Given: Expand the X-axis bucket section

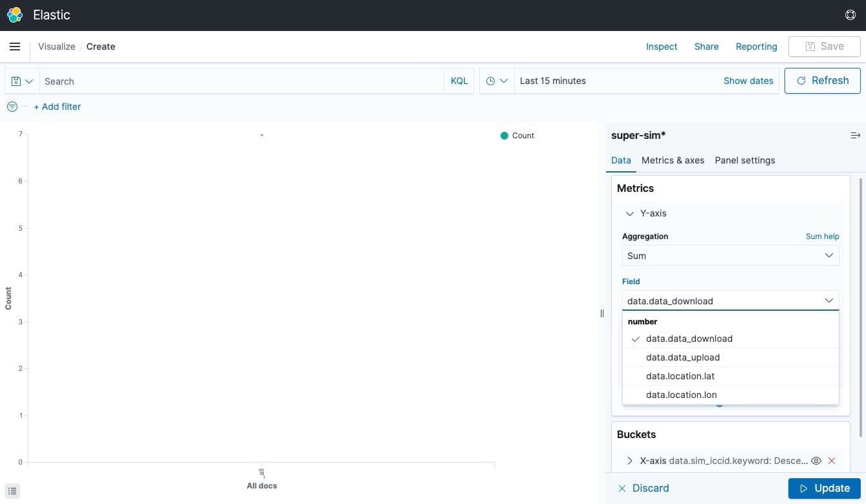Looking at the screenshot, I should point(630,461).
